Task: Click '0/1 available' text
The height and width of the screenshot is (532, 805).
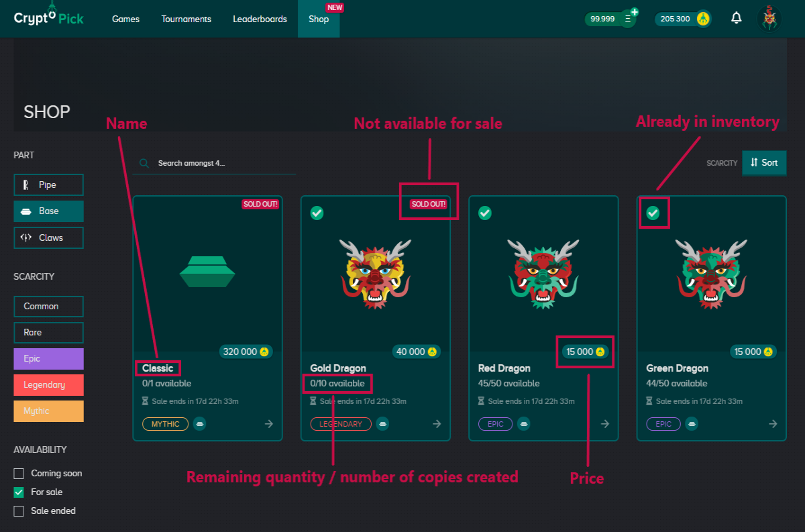Action: [166, 384]
